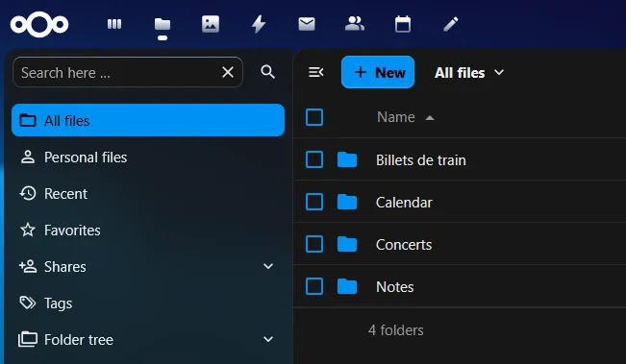Image resolution: width=626 pixels, height=364 pixels.
Task: Open the Mail app icon
Action: [x=307, y=24]
